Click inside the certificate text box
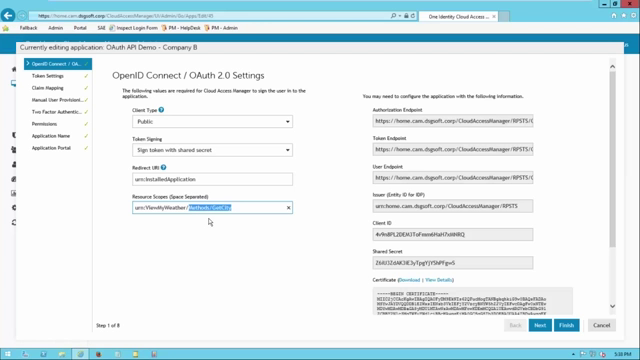The height and width of the screenshot is (360, 640). coord(473,301)
